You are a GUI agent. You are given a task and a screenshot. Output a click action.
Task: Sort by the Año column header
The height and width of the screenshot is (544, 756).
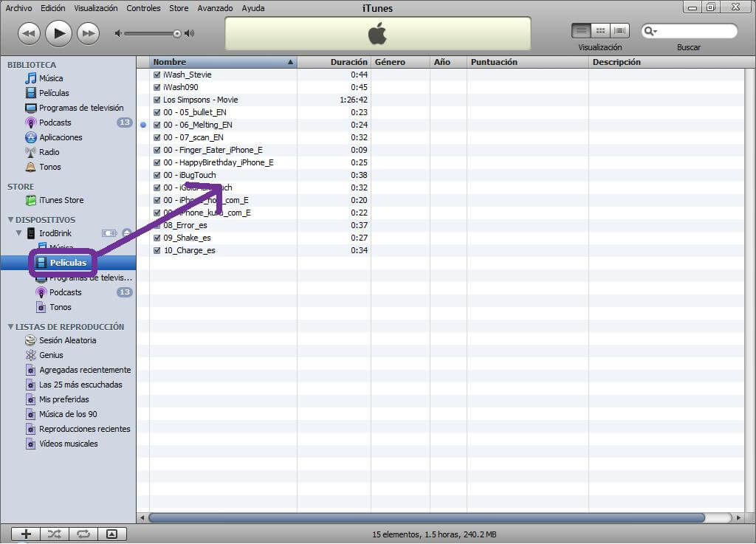click(448, 62)
